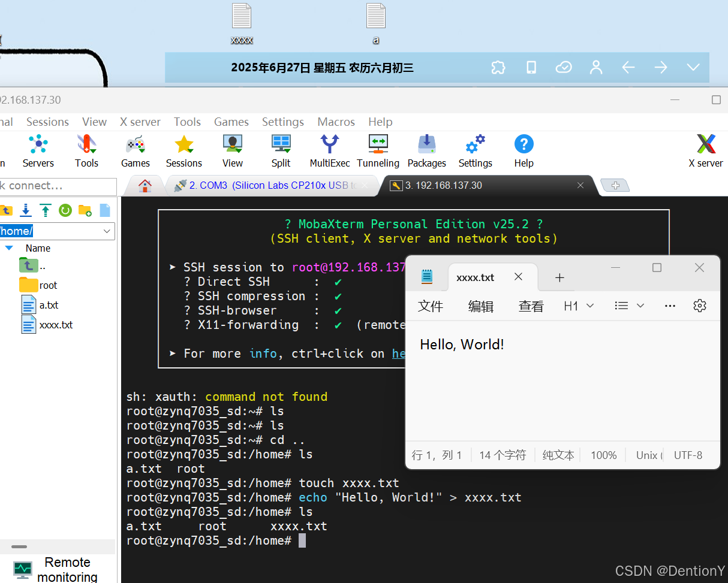
Task: Download selected file from sidebar
Action: 26,210
